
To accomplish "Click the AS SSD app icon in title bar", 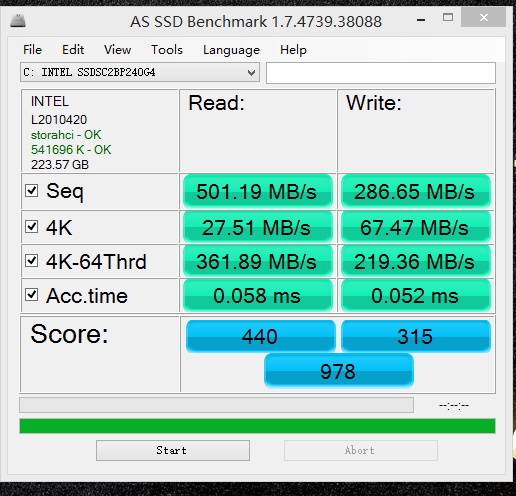I will click(18, 21).
